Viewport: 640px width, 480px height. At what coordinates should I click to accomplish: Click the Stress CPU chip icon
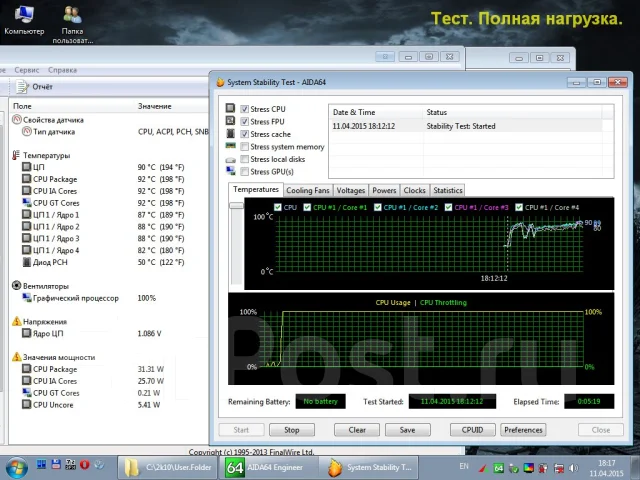point(230,108)
